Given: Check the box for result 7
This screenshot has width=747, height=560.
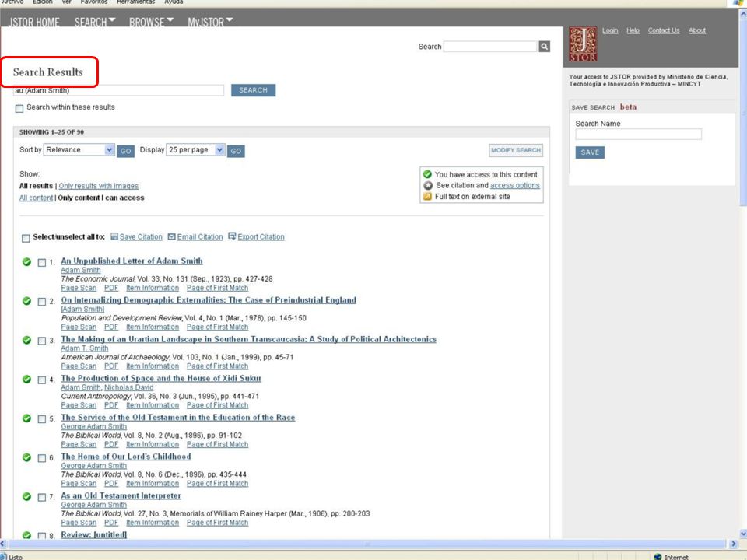Looking at the screenshot, I should [x=42, y=497].
